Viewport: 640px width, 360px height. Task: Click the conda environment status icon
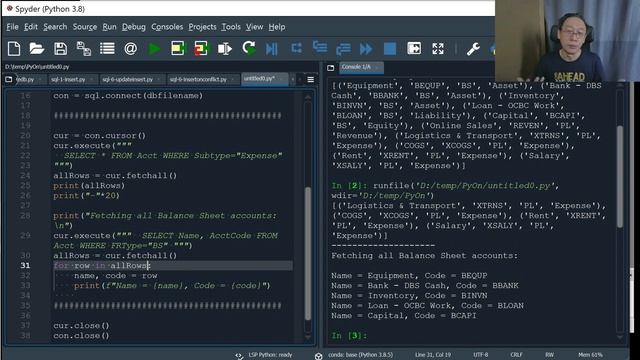coord(319,356)
